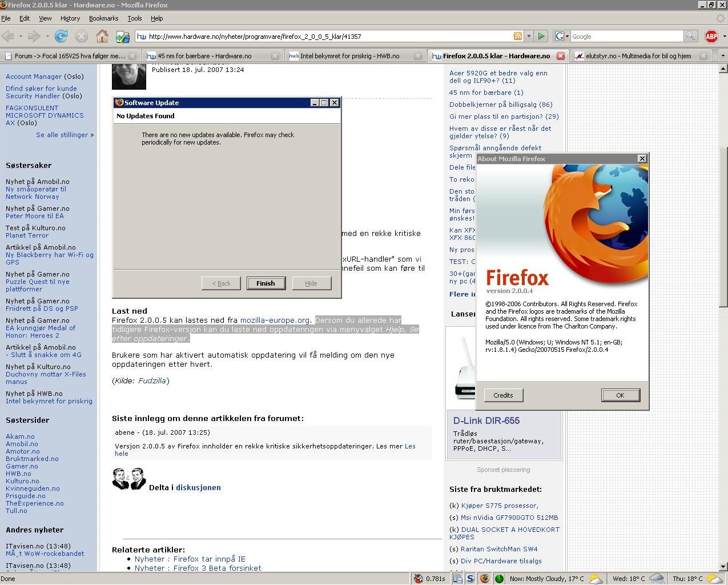
Task: Click the Forward navigation arrow
Action: [34, 37]
